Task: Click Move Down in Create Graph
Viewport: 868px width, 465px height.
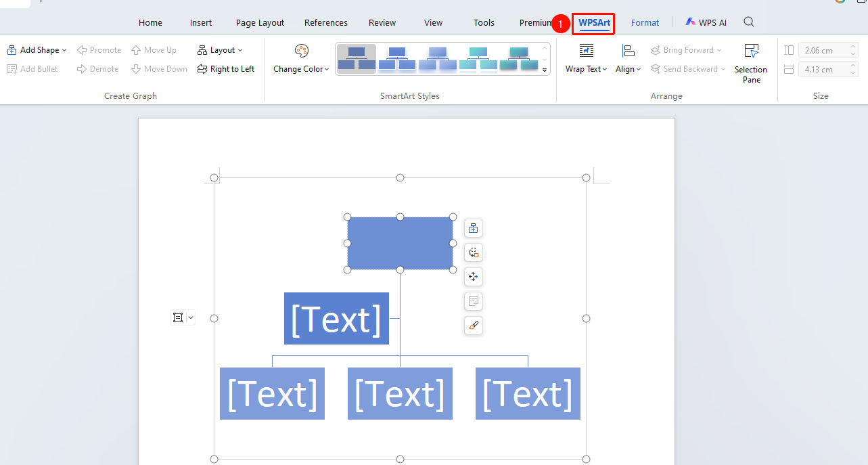Action: [159, 69]
